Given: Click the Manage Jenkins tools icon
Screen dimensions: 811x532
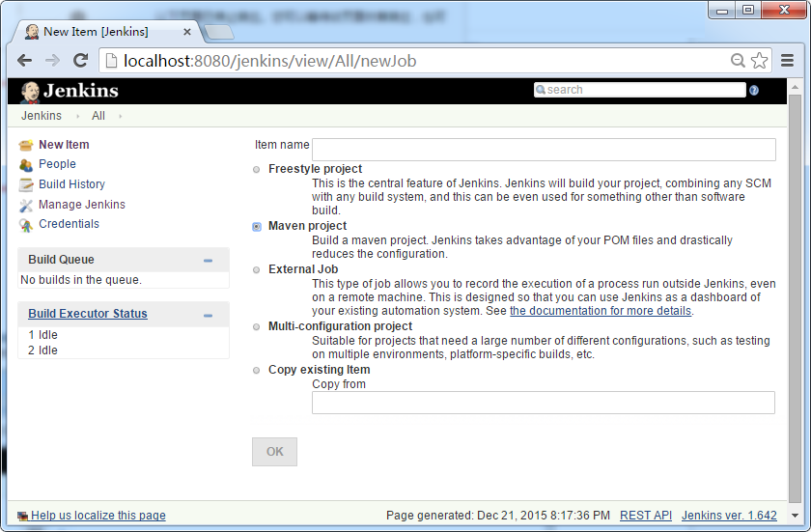Looking at the screenshot, I should pyautogui.click(x=26, y=206).
